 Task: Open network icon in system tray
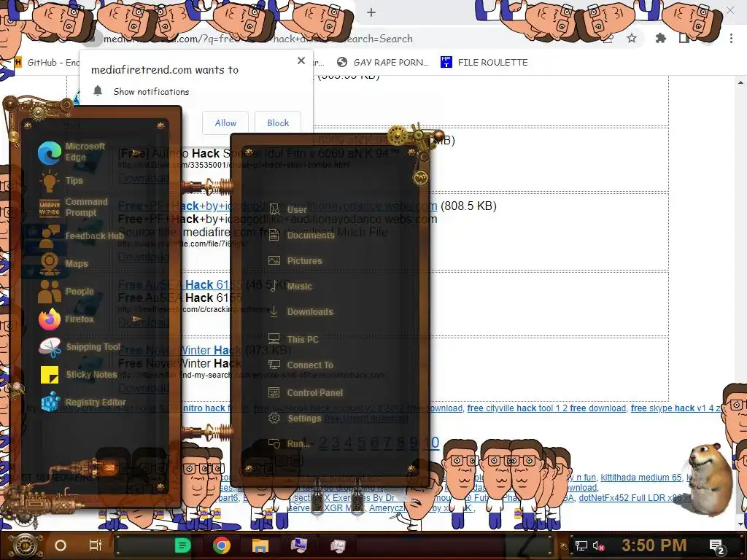pos(581,545)
